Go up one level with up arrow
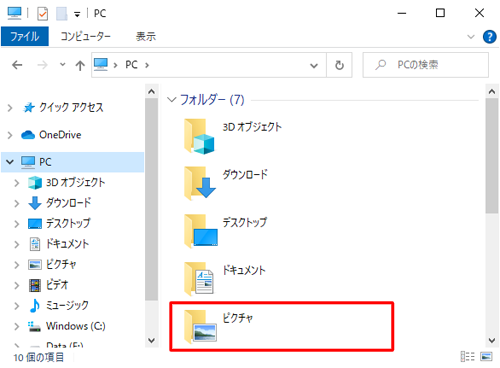The image size is (500, 368). (x=80, y=65)
